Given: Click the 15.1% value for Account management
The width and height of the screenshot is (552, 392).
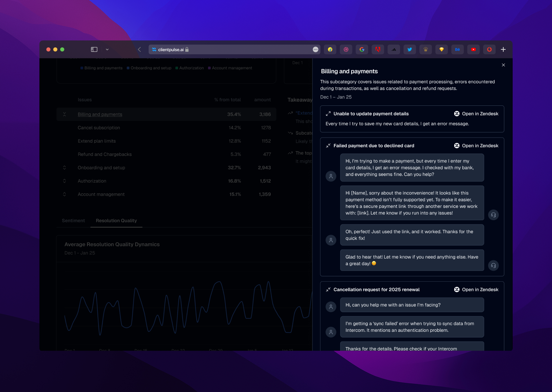Looking at the screenshot, I should coord(235,195).
